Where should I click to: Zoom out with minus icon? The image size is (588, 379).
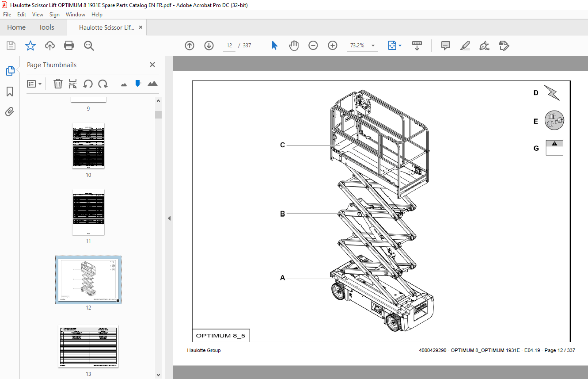click(313, 46)
